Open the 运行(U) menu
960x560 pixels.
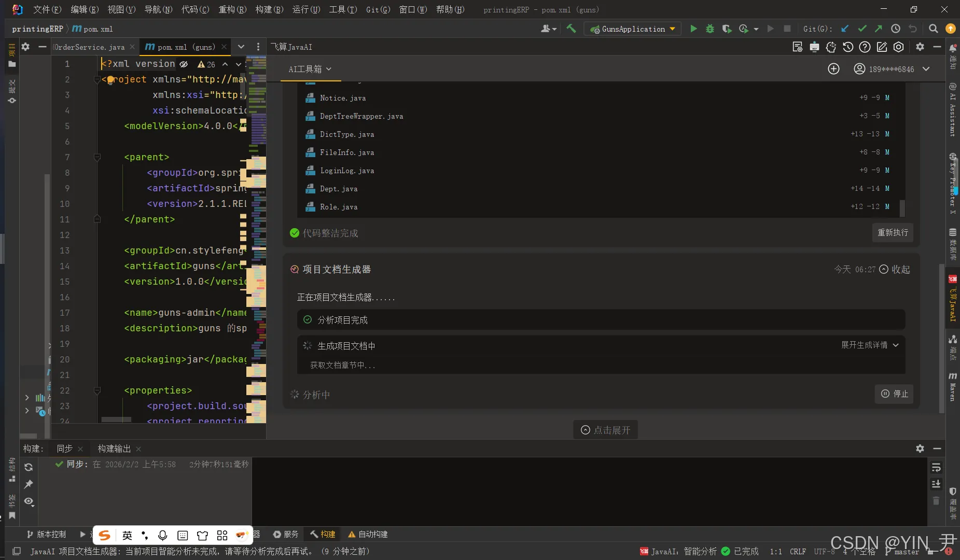coord(306,9)
